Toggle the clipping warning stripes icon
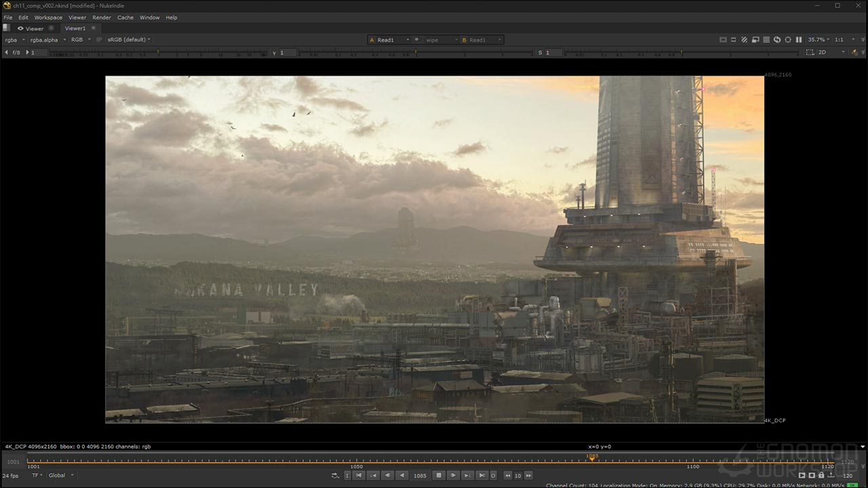868x488 pixels. (744, 40)
